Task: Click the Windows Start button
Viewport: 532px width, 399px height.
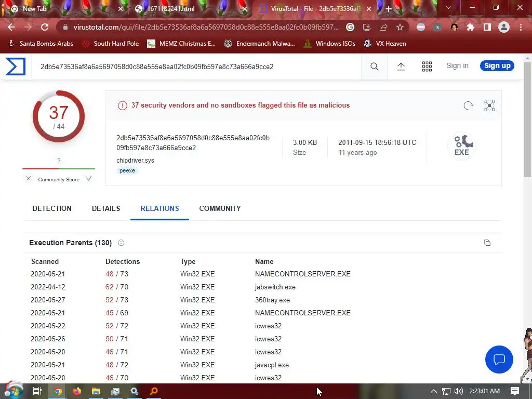Action: [x=13, y=391]
